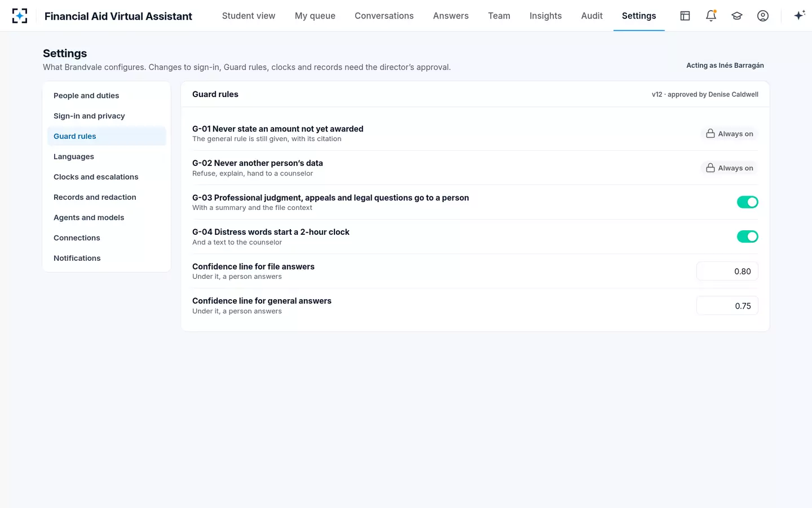Screen dimensions: 812x508
Task: Open People and duties settings
Action: coord(107,96)
